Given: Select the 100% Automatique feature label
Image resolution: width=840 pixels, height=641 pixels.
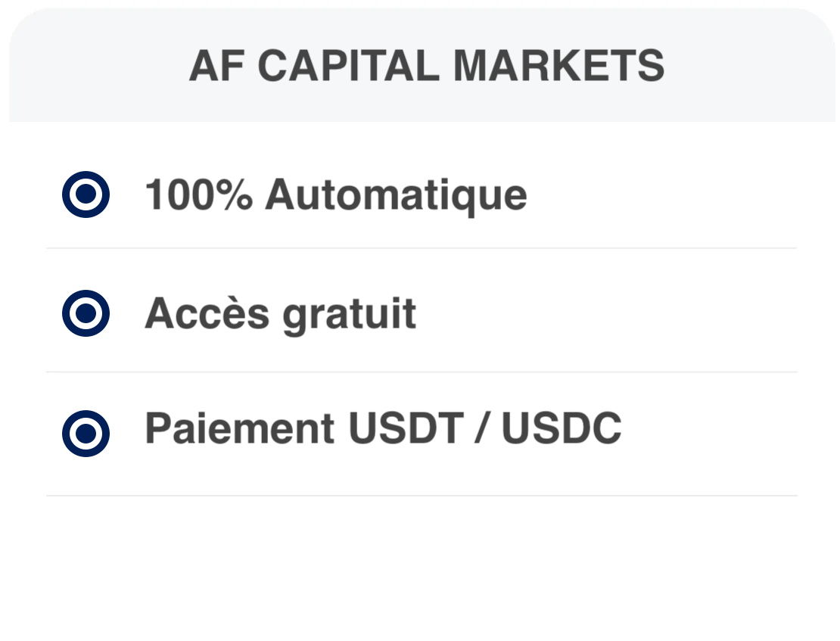Looking at the screenshot, I should (x=335, y=195).
